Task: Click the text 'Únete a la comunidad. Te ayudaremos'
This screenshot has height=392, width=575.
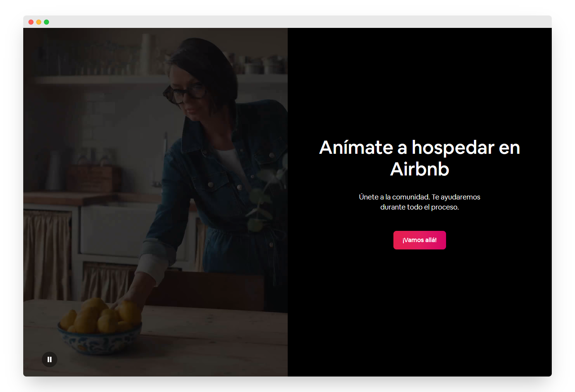Action: click(x=419, y=197)
